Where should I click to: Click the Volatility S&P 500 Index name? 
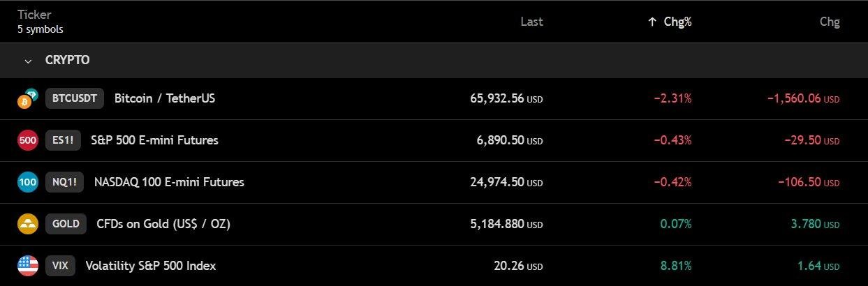151,266
